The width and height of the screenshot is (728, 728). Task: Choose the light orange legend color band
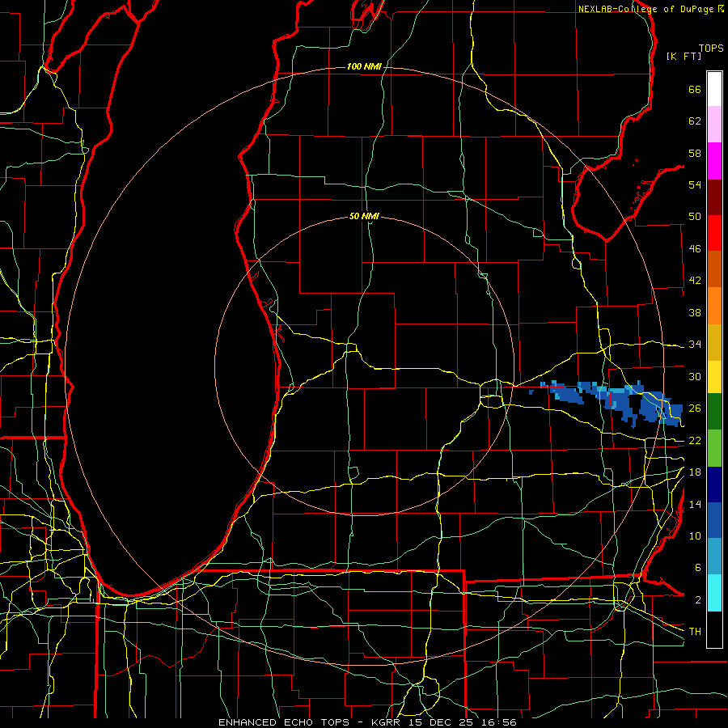(714, 306)
